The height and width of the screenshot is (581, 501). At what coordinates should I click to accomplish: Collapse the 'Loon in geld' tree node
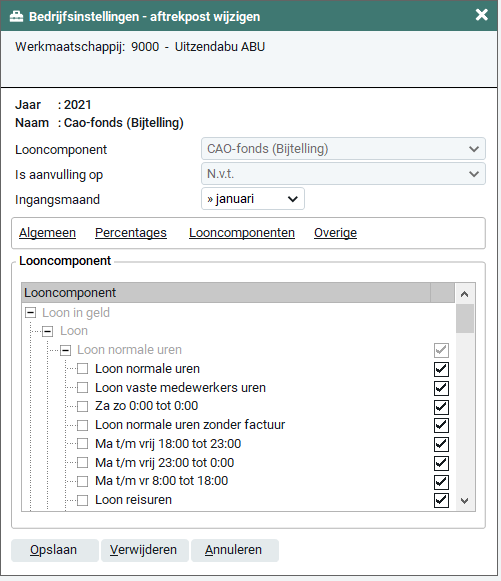click(x=30, y=313)
